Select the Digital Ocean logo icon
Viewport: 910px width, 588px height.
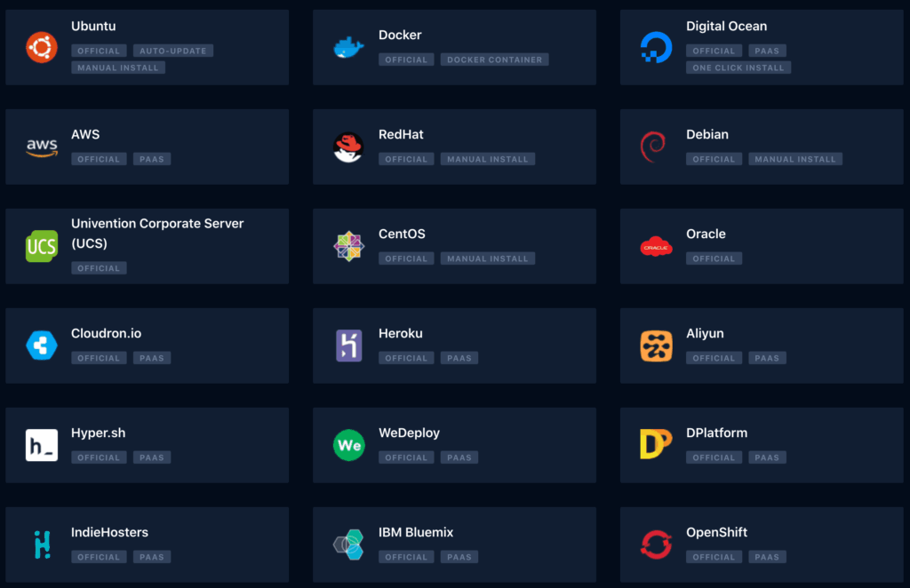tap(656, 47)
